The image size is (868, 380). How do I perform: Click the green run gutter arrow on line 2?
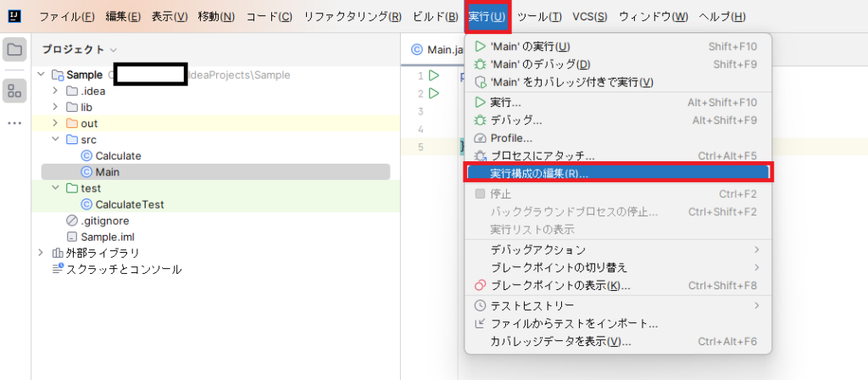[434, 93]
